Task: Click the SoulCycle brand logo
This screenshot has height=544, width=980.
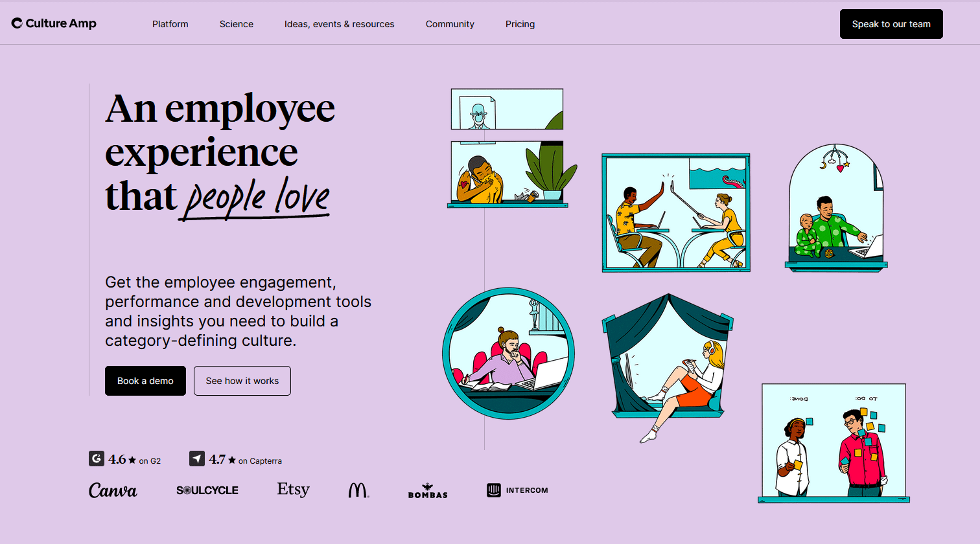Action: 207,490
